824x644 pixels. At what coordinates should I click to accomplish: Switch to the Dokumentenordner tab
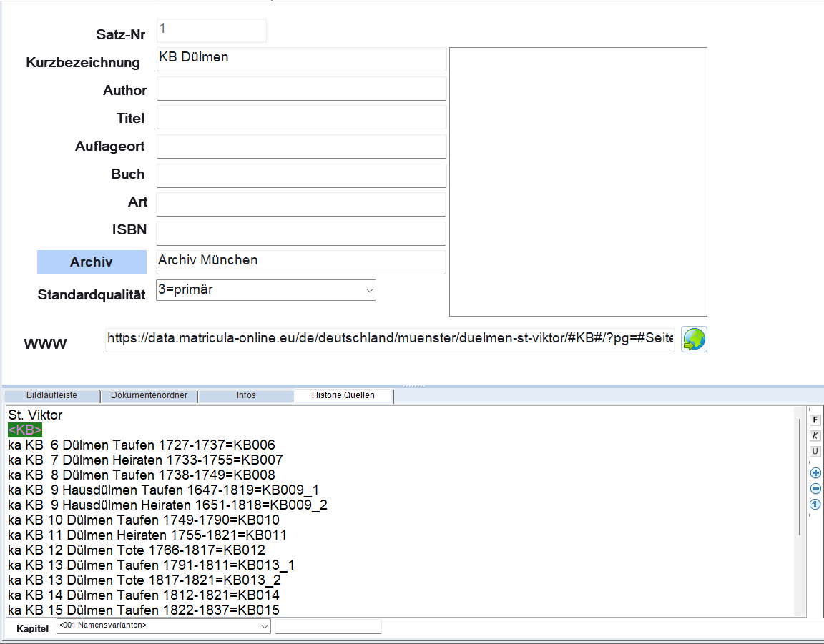pyautogui.click(x=149, y=395)
